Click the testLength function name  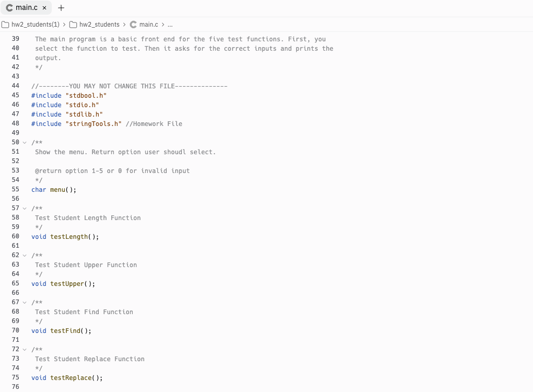pos(67,236)
